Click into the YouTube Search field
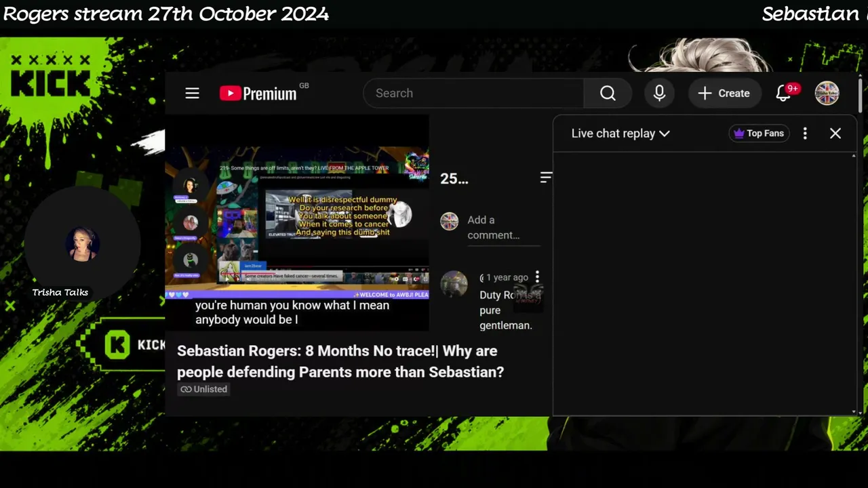Screen dimensions: 868x488 pos(473,94)
